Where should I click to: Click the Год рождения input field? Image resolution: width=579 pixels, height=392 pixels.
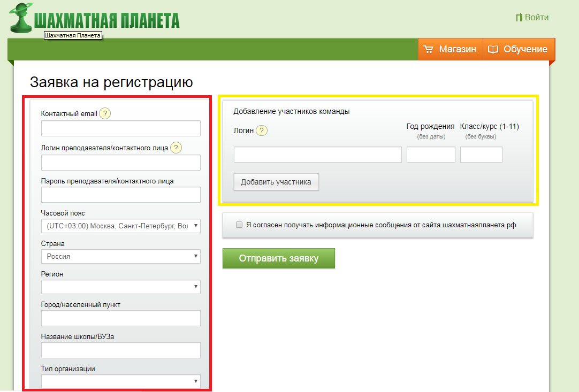pyautogui.click(x=430, y=155)
